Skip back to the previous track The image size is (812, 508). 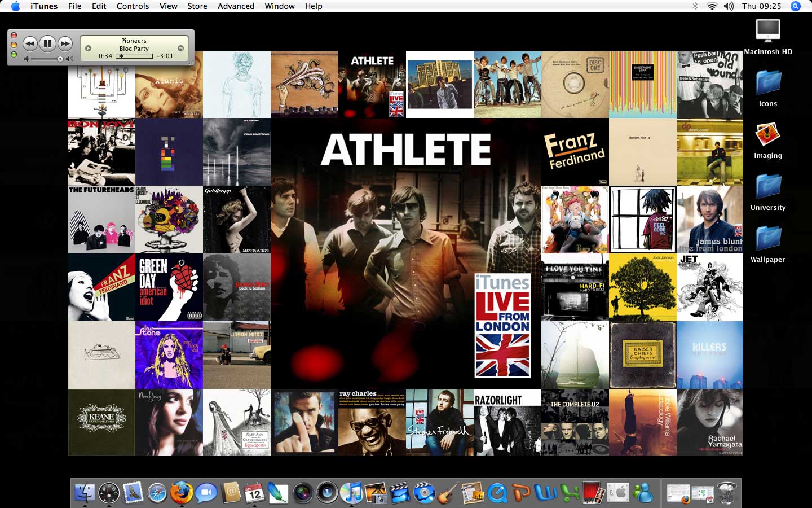click(30, 43)
